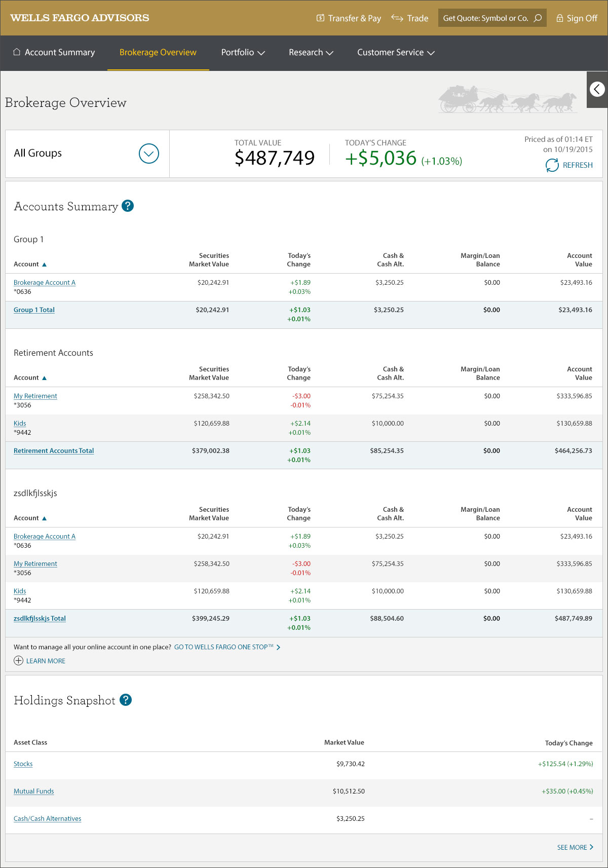Image resolution: width=608 pixels, height=868 pixels.
Task: Click Mutual Funds change +$35.00 (+0.45%)
Action: click(x=567, y=791)
